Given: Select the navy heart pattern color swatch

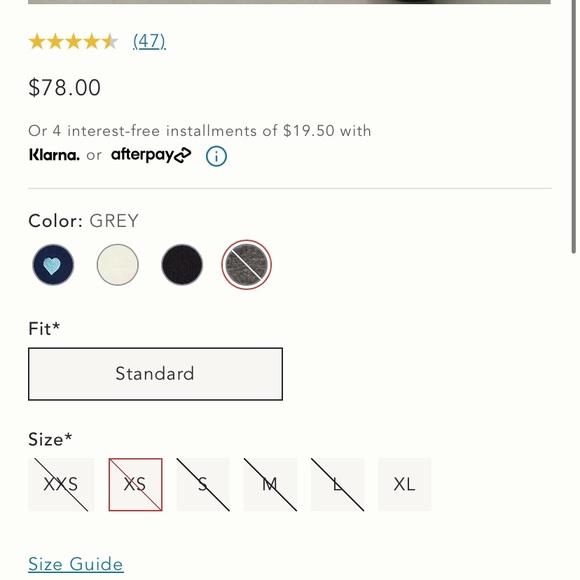Looking at the screenshot, I should click(x=53, y=265).
